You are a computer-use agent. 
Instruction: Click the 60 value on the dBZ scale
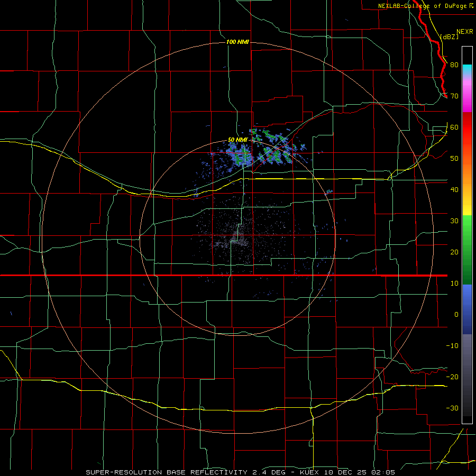point(454,127)
